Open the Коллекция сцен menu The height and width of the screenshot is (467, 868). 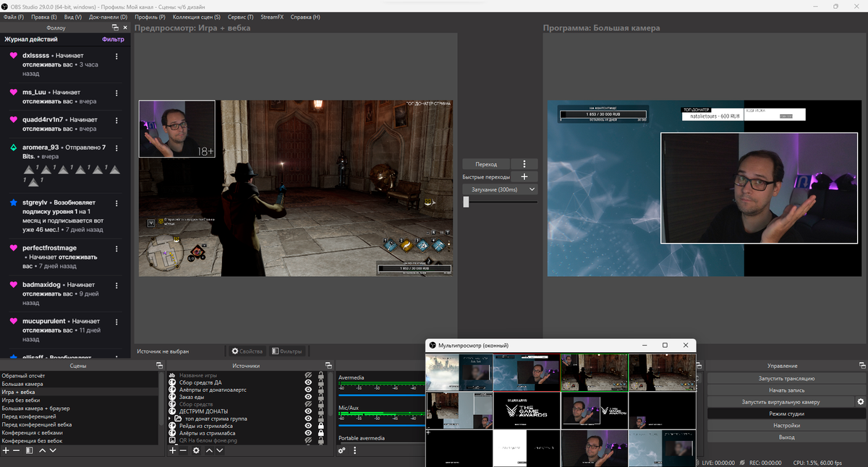[197, 17]
